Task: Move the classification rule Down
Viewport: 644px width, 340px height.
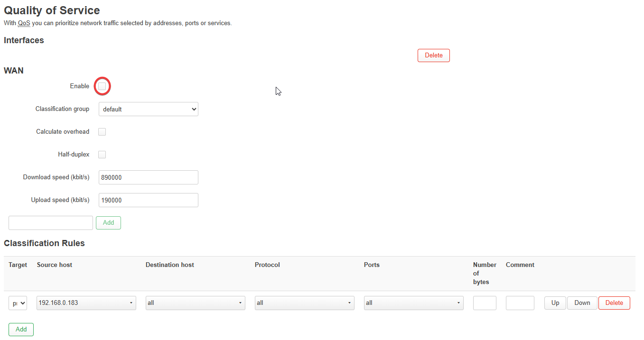Action: coord(582,303)
